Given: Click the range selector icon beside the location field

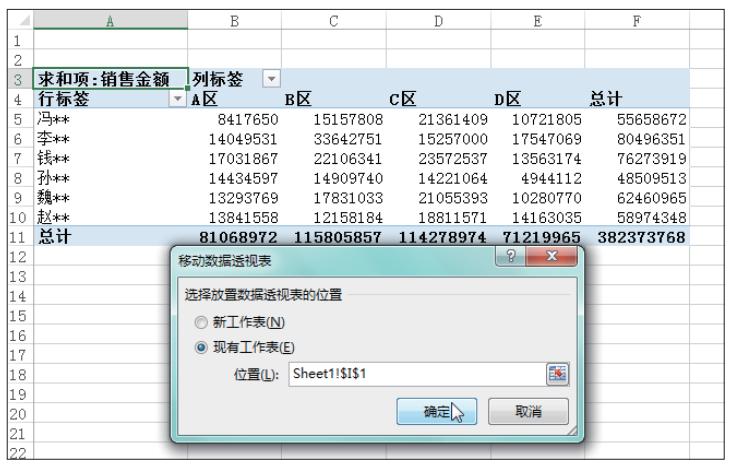Looking at the screenshot, I should pyautogui.click(x=557, y=374).
